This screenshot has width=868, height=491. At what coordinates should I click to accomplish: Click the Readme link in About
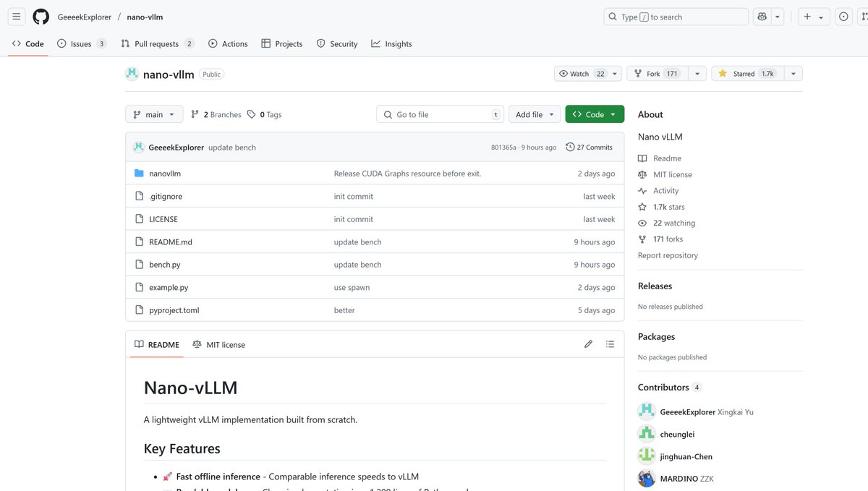[660, 158]
